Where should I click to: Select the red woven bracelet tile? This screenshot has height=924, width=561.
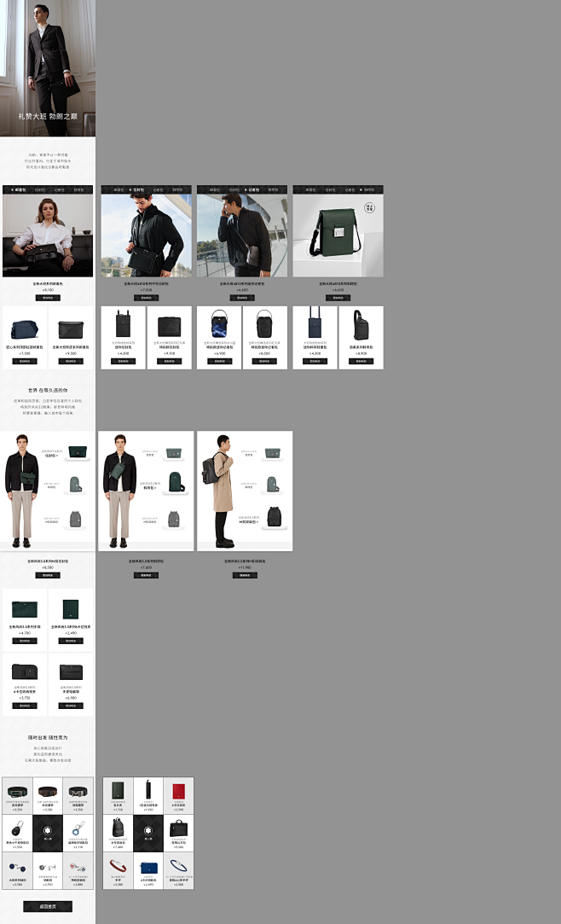coord(118,869)
